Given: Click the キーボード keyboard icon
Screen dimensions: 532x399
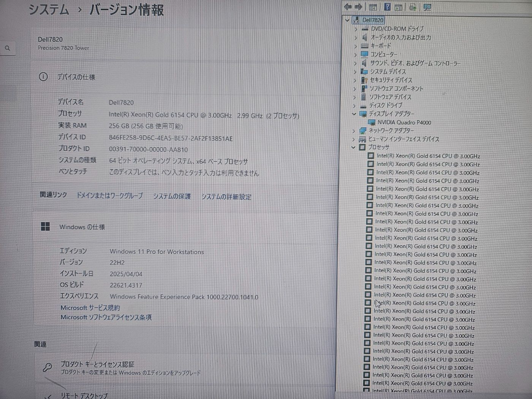Looking at the screenshot, I should coord(365,46).
